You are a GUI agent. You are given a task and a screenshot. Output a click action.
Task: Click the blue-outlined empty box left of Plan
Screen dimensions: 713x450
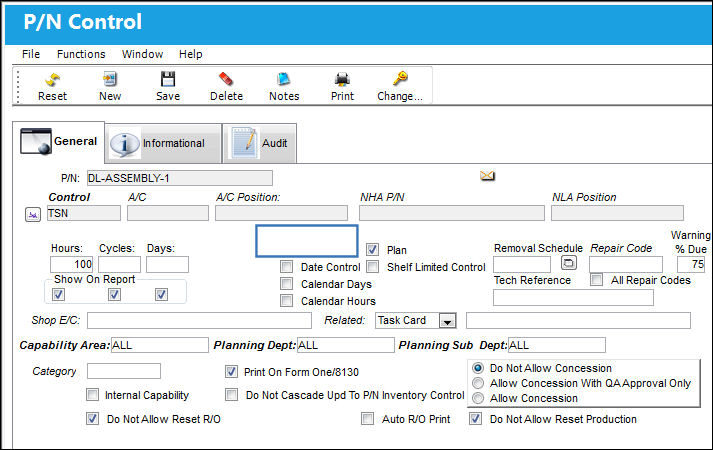(306, 240)
